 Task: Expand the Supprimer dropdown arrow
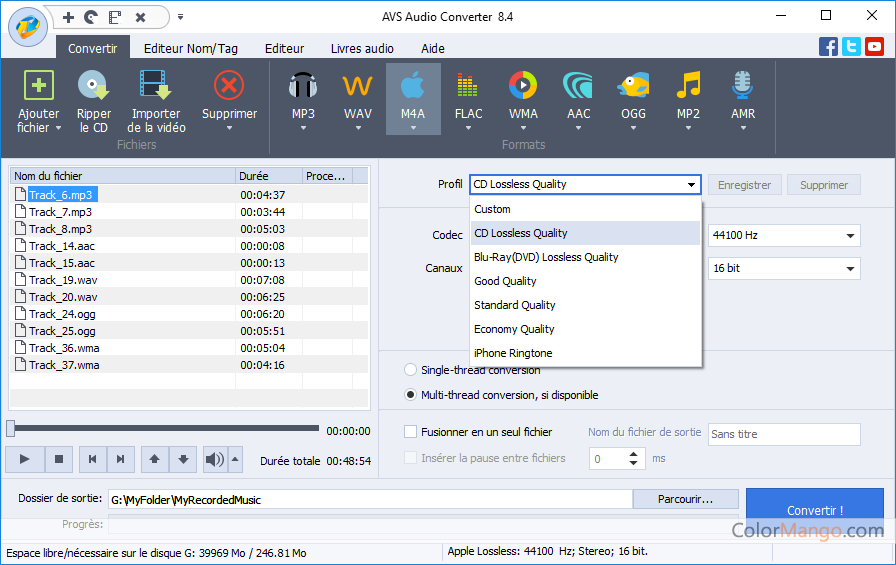229,128
